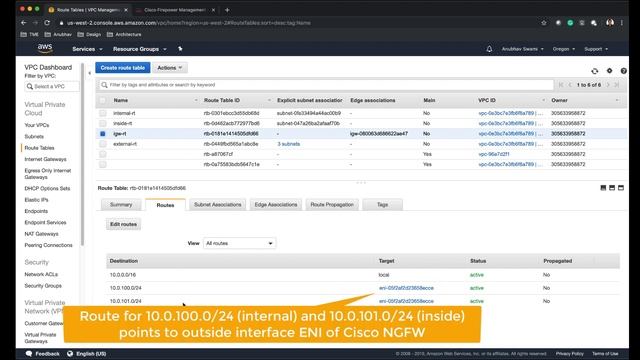Open the help question mark icon
640x360 pixels.
pyautogui.click(x=623, y=71)
